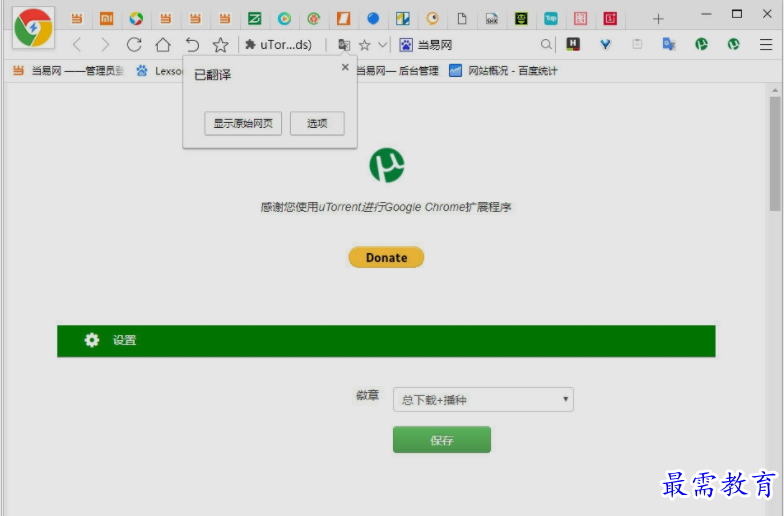This screenshot has width=784, height=516.
Task: Click the uTor...ds) address field
Action: [286, 45]
